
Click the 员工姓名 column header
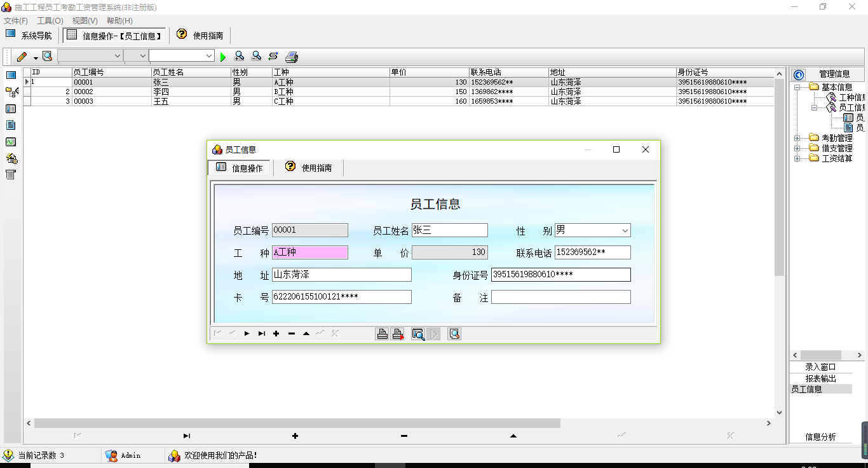(x=191, y=72)
